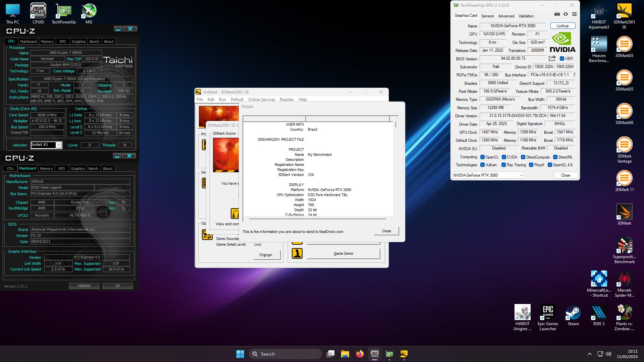Open GPU-Z Validation tab
Image resolution: width=644 pixels, height=362 pixels.
(x=526, y=16)
